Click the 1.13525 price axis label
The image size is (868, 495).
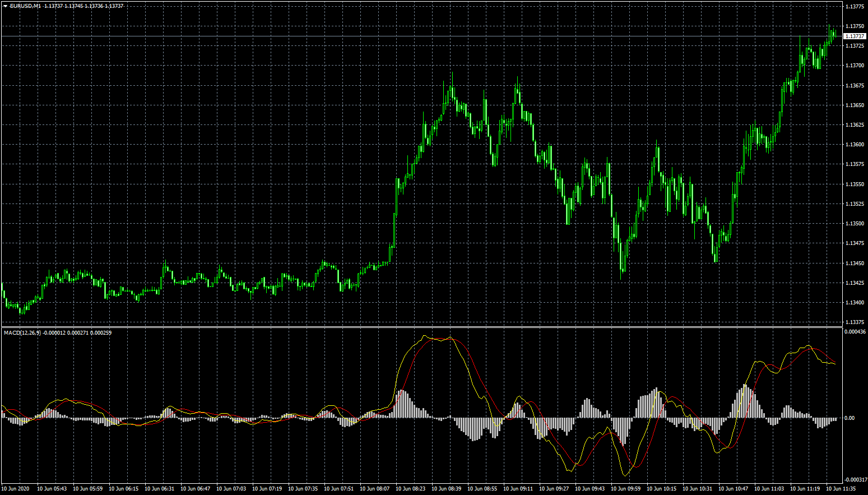point(855,204)
